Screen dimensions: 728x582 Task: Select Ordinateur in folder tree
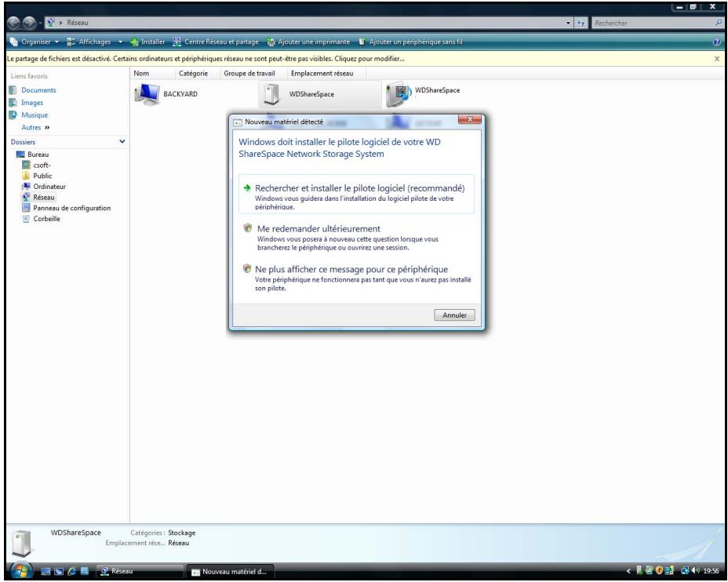(49, 187)
